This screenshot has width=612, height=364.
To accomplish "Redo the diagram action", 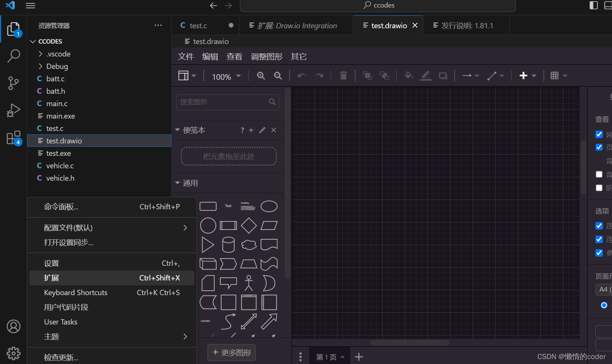I will tap(319, 76).
